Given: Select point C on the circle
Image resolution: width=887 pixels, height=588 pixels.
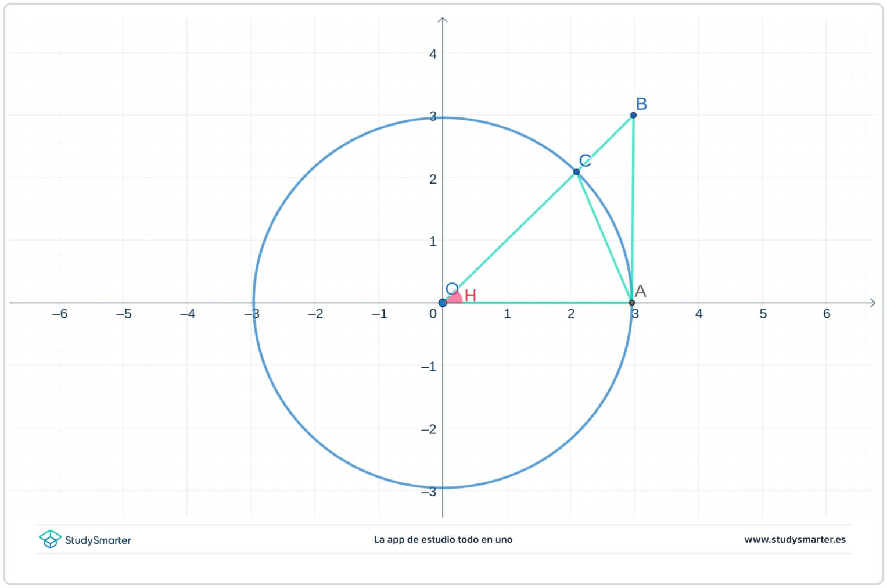Looking at the screenshot, I should pyautogui.click(x=576, y=172).
